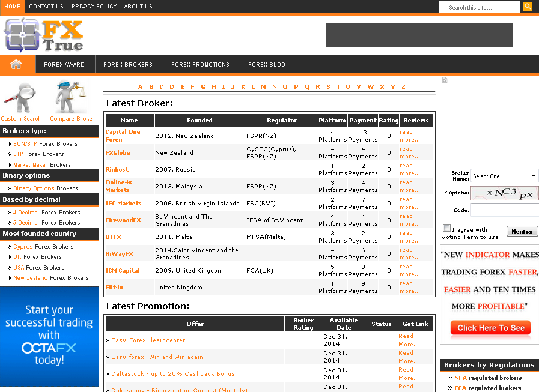539x392 pixels.
Task: Tick the 'I agree with Voting Term' checkbox
Action: [x=446, y=228]
